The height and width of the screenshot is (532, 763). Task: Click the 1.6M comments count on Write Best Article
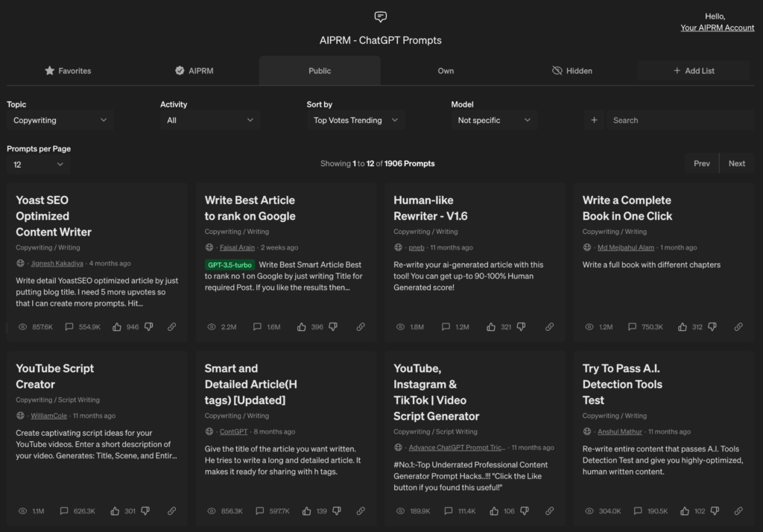click(x=273, y=326)
